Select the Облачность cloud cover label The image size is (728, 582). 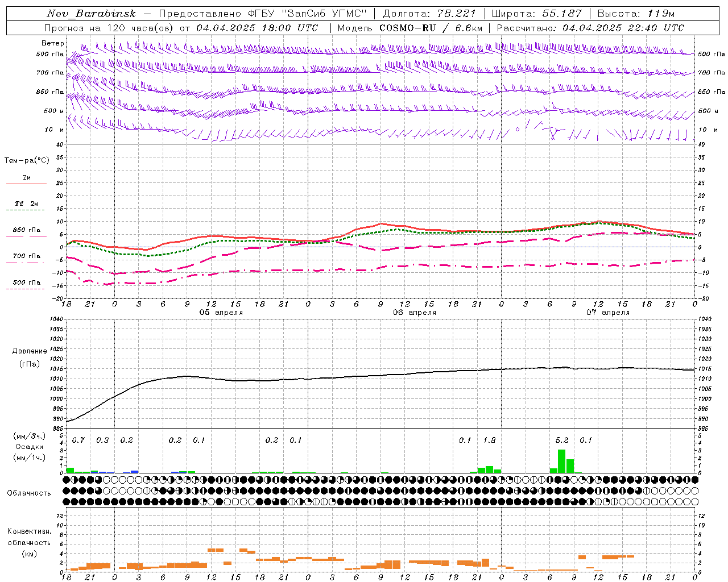[29, 493]
